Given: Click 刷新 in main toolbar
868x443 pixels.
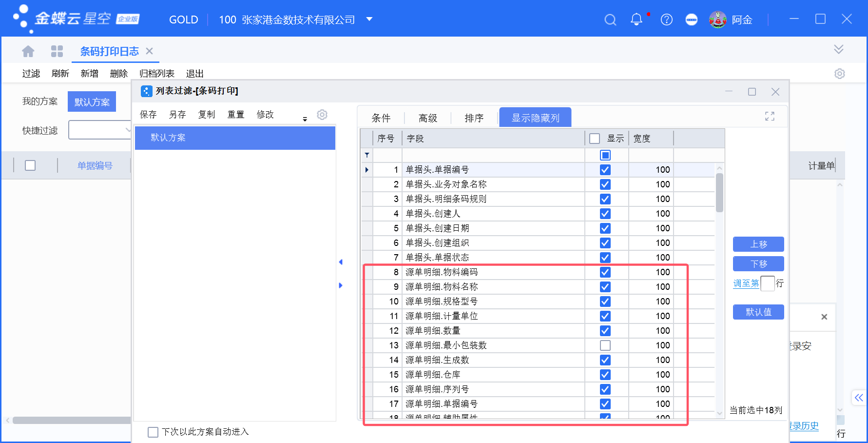Looking at the screenshot, I should click(x=60, y=74).
